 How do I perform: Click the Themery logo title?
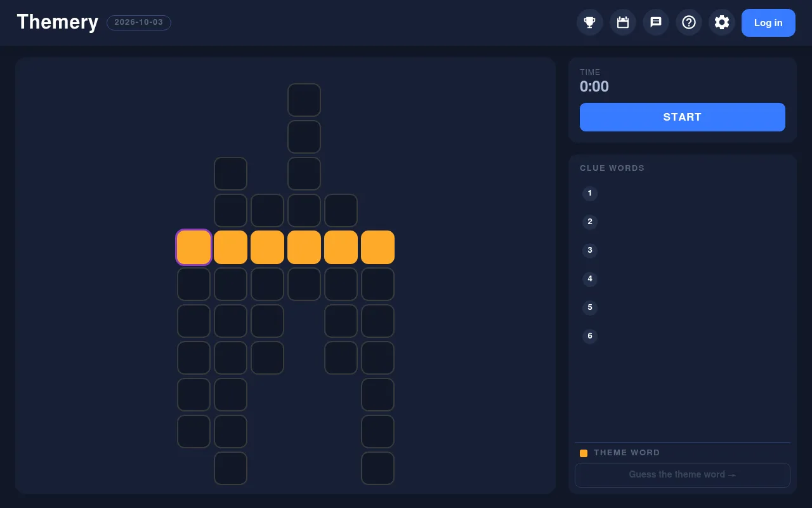pyautogui.click(x=58, y=22)
